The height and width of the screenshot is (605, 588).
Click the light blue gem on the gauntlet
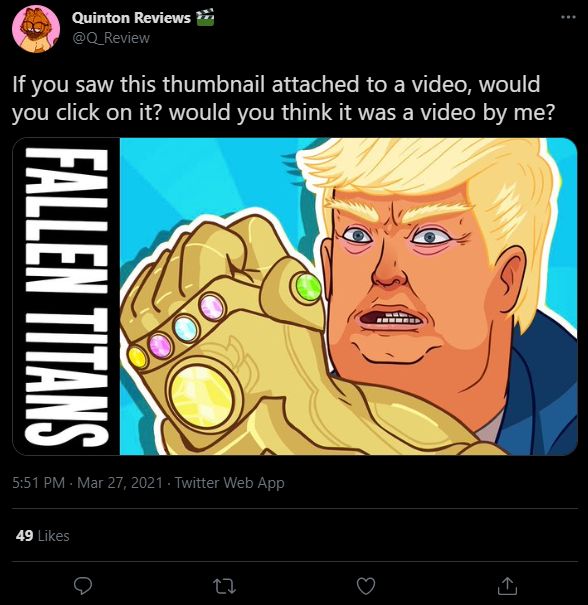pyautogui.click(x=186, y=328)
